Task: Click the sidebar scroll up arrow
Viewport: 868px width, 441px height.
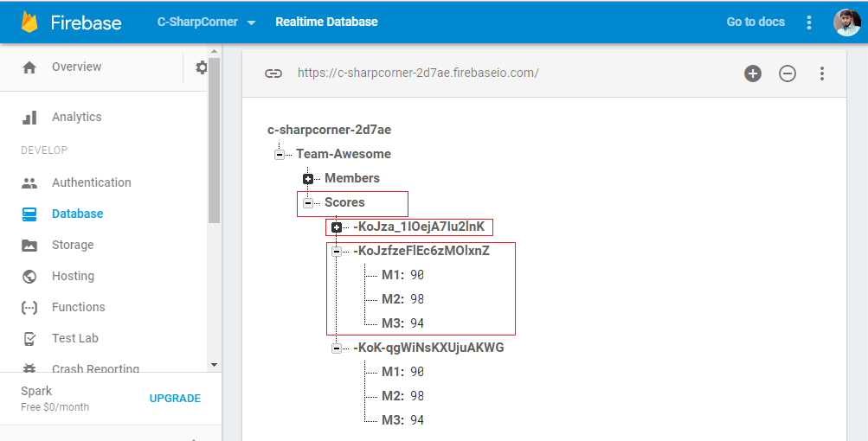Action: tap(215, 52)
